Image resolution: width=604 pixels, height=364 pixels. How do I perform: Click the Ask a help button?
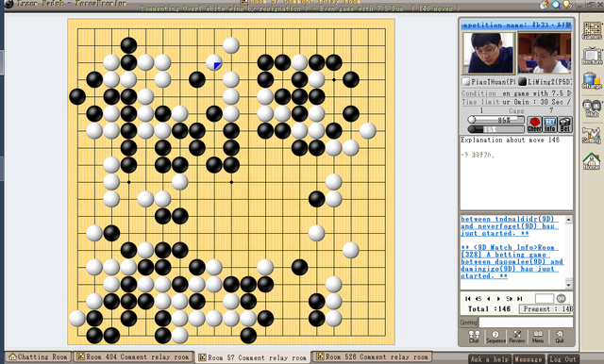490,359
